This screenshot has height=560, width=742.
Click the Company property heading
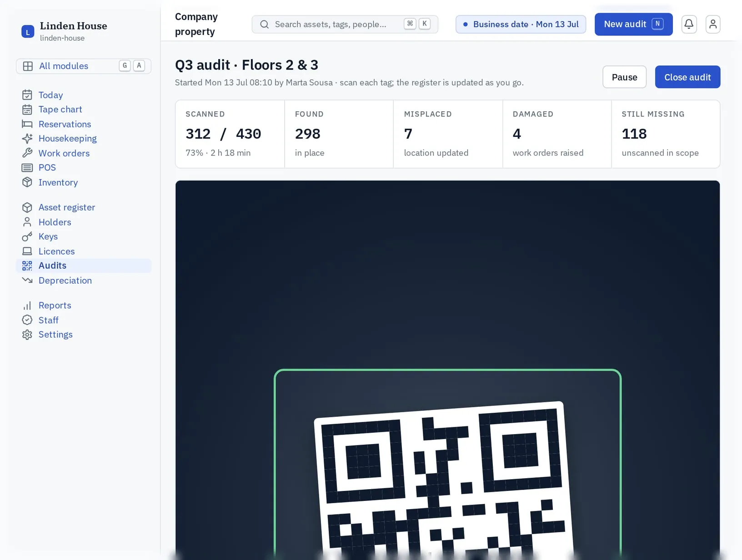(196, 24)
